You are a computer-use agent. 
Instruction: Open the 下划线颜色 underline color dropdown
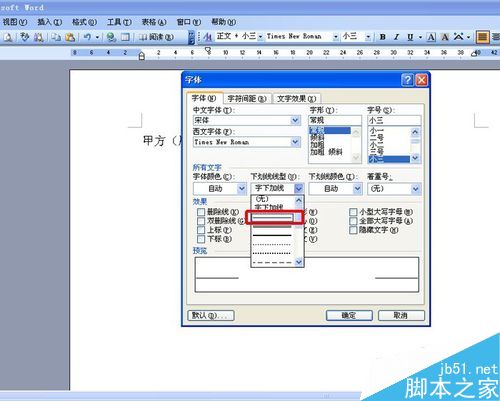[357, 189]
